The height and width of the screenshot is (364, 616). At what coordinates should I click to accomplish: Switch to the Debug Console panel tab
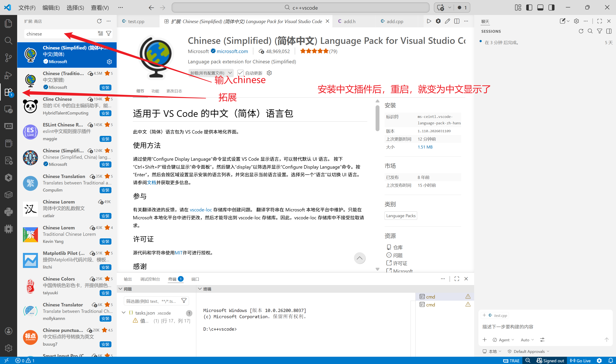pyautogui.click(x=150, y=279)
